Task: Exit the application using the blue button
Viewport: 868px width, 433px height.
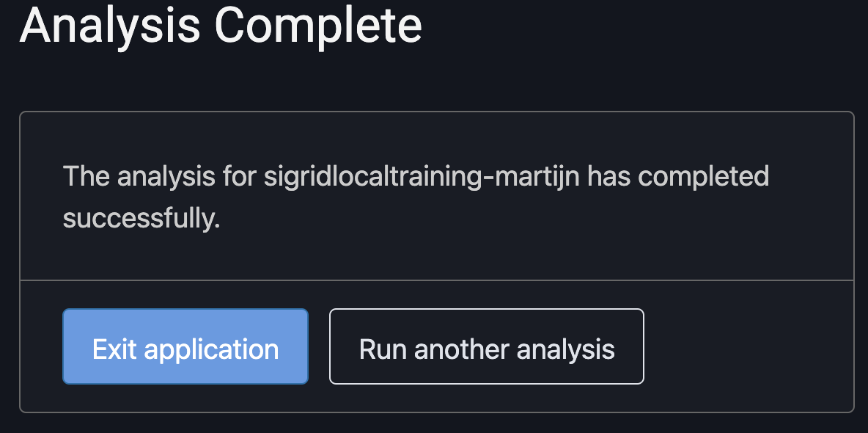Action: click(x=185, y=346)
